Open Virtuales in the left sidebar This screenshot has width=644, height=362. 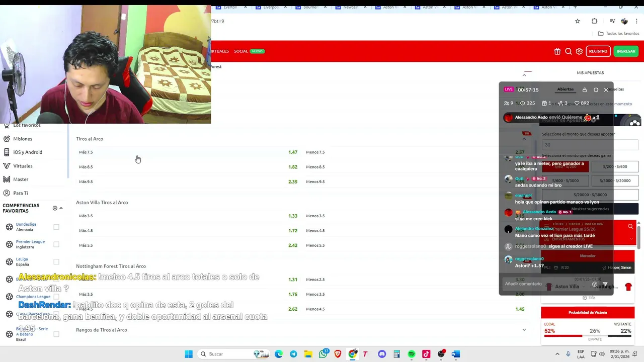click(x=23, y=166)
